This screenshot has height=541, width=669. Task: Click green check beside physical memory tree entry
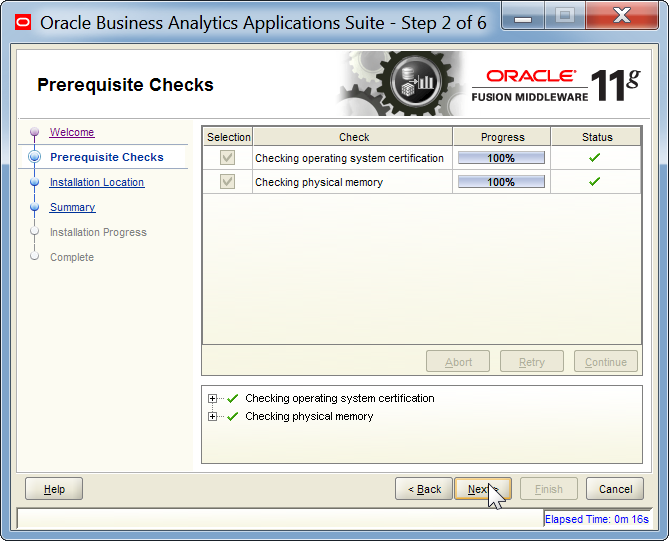[233, 416]
